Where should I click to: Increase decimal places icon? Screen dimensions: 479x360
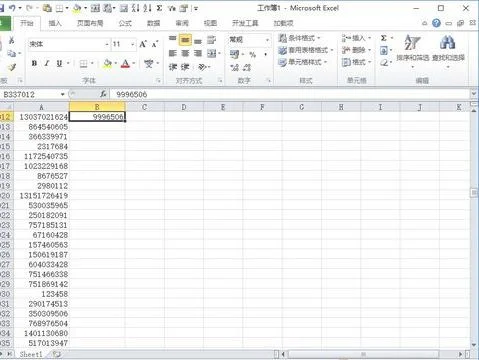[x=235, y=67]
